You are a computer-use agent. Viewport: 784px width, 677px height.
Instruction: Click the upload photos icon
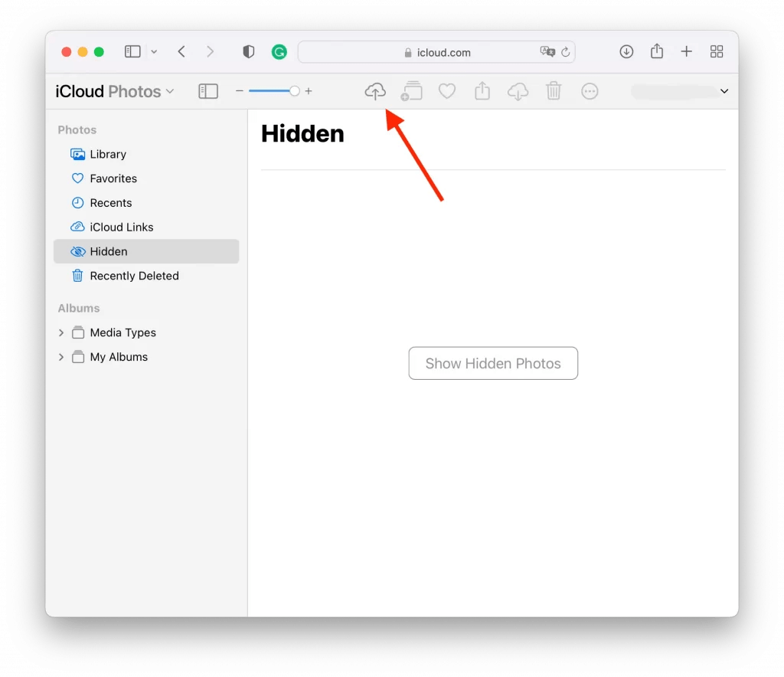pyautogui.click(x=375, y=91)
